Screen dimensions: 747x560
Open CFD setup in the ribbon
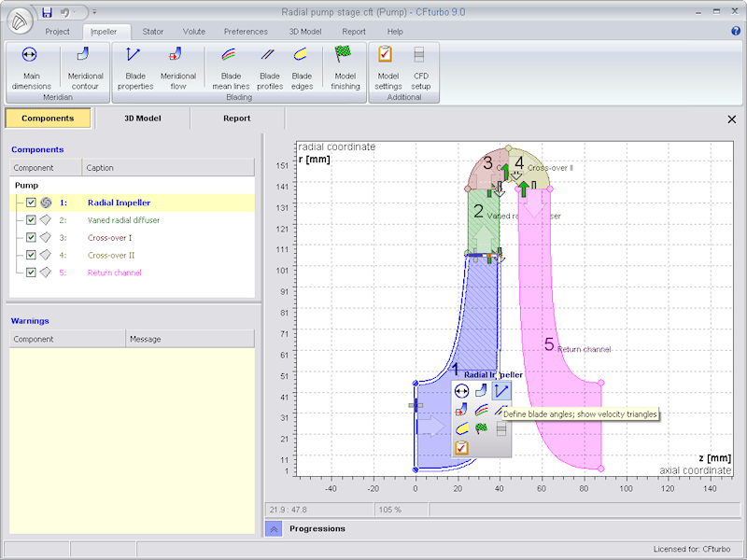point(421,68)
